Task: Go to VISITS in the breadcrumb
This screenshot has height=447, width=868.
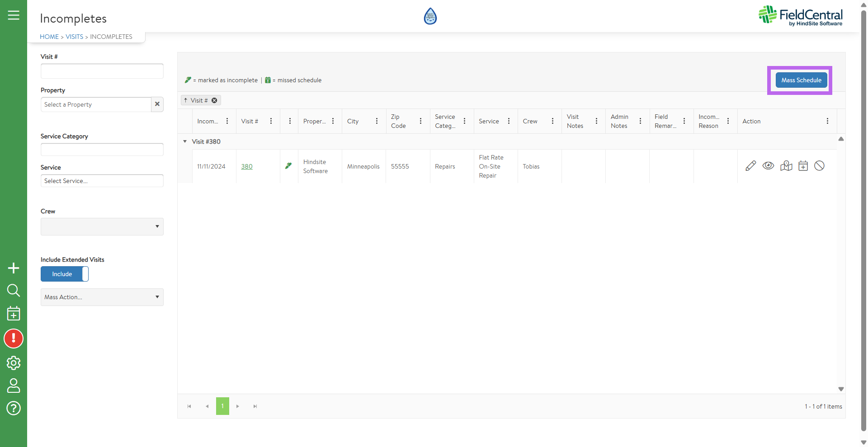Action: pos(74,37)
